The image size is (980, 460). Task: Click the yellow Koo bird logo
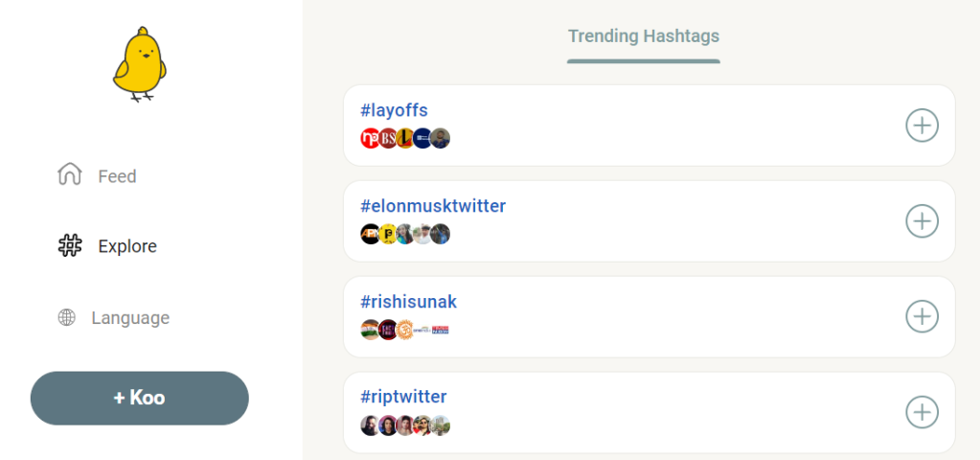tap(139, 64)
